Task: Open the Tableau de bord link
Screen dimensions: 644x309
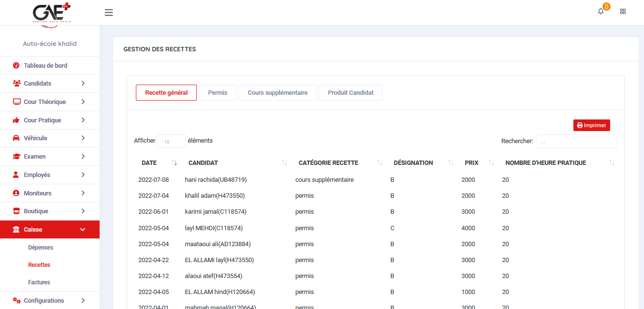Action: 45,65
